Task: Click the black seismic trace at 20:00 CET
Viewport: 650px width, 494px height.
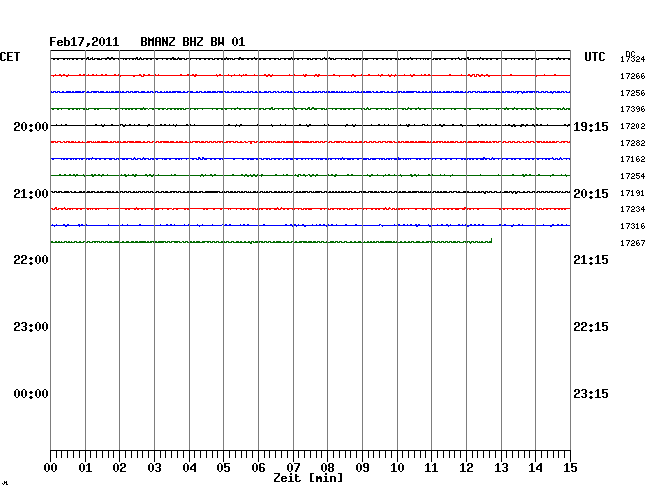Action: [310, 125]
